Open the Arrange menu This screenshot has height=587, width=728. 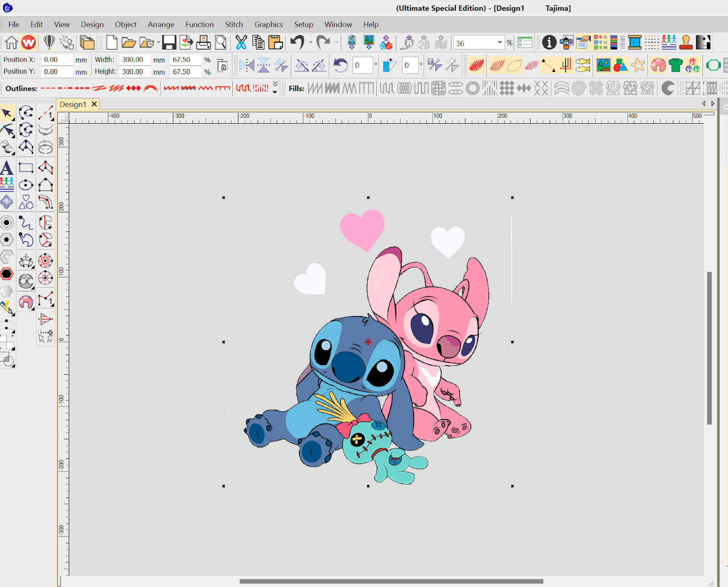[x=161, y=25]
